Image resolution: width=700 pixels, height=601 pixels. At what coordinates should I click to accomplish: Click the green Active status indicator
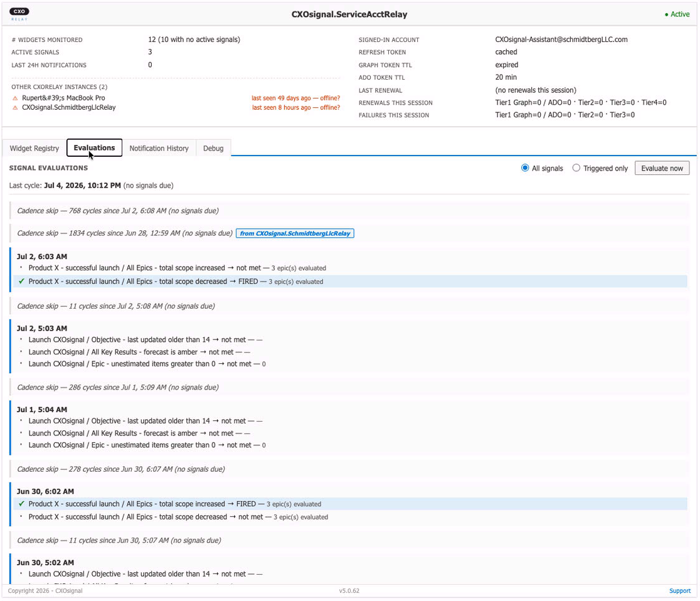tap(677, 14)
